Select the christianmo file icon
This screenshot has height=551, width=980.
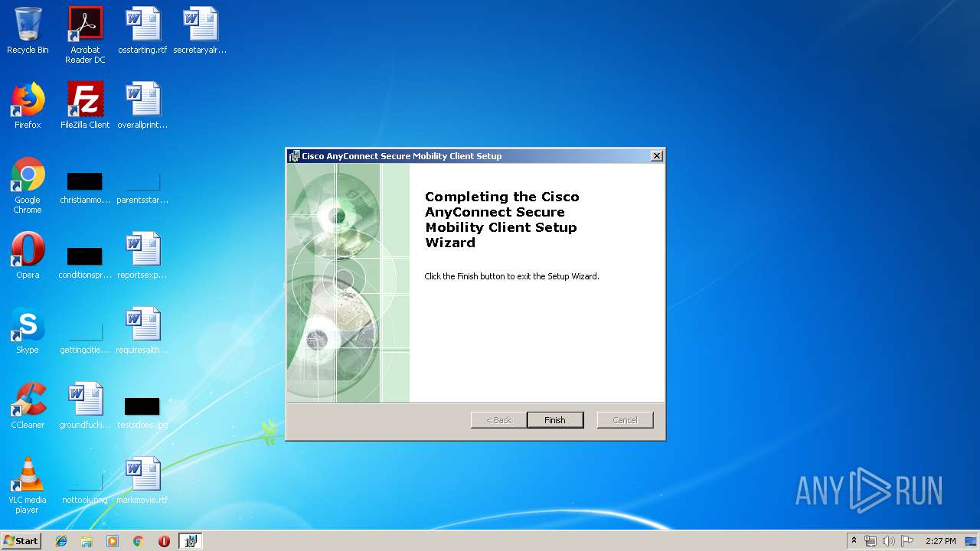(85, 188)
